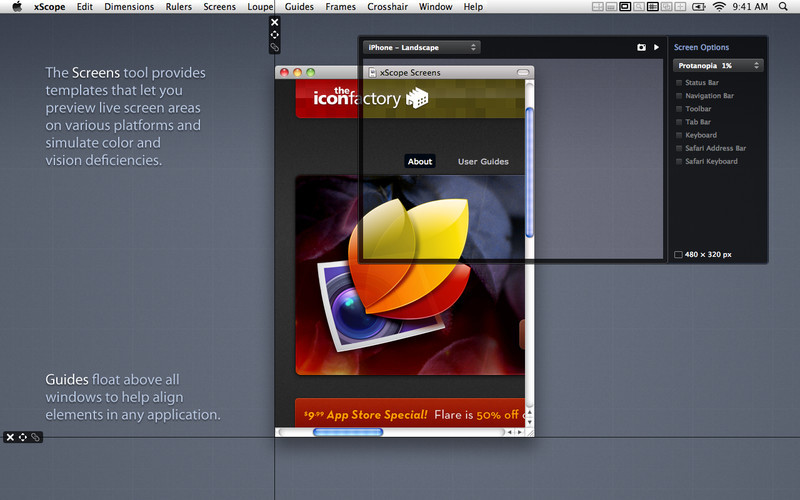Remove the vertical guide with its X icon
800x500 pixels.
click(274, 22)
